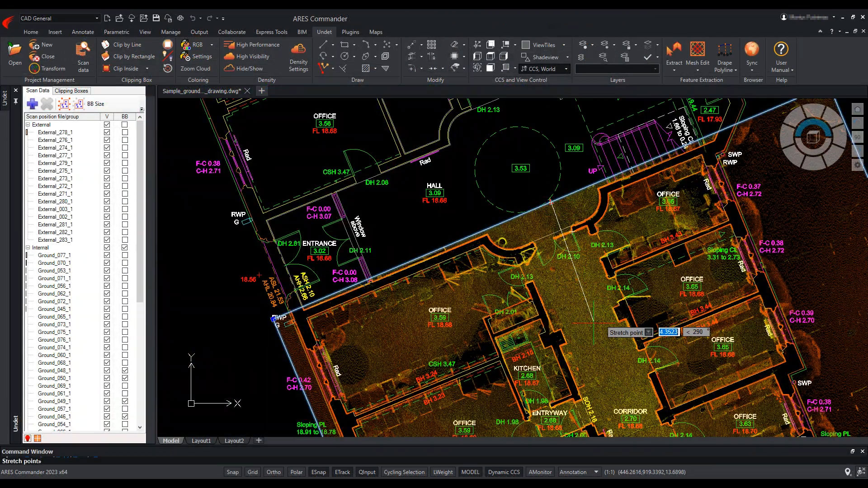Select the Clip by Rectangle tool

coord(128,56)
